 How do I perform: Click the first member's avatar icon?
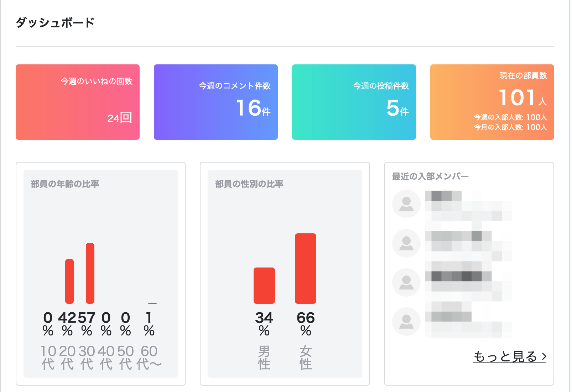click(406, 204)
